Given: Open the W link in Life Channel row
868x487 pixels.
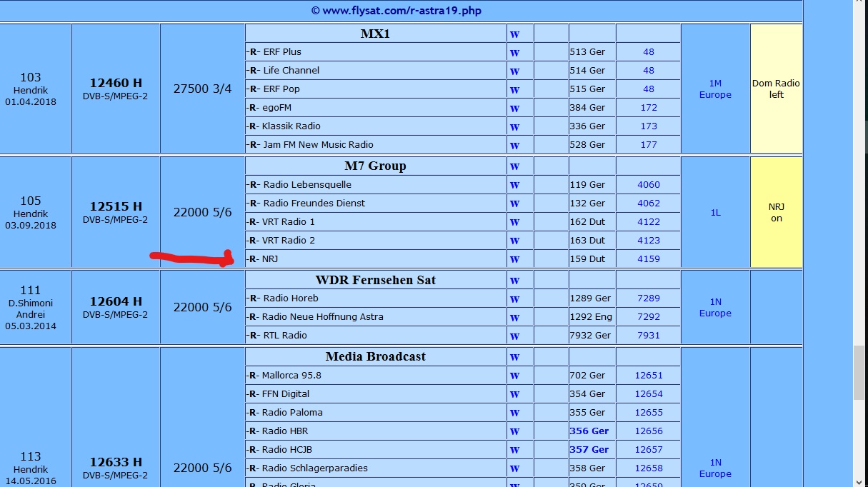Looking at the screenshot, I should tap(514, 71).
